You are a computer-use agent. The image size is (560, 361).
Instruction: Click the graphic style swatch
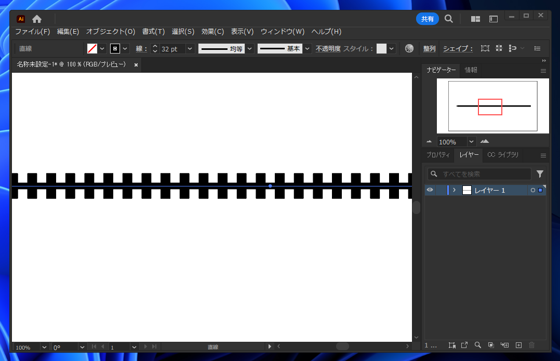[381, 49]
